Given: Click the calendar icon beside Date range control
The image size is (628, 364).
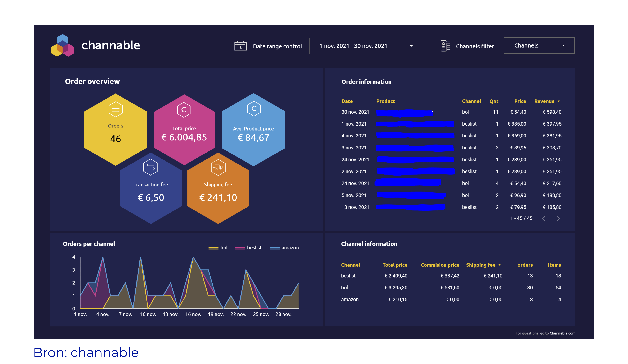Looking at the screenshot, I should coord(240,46).
